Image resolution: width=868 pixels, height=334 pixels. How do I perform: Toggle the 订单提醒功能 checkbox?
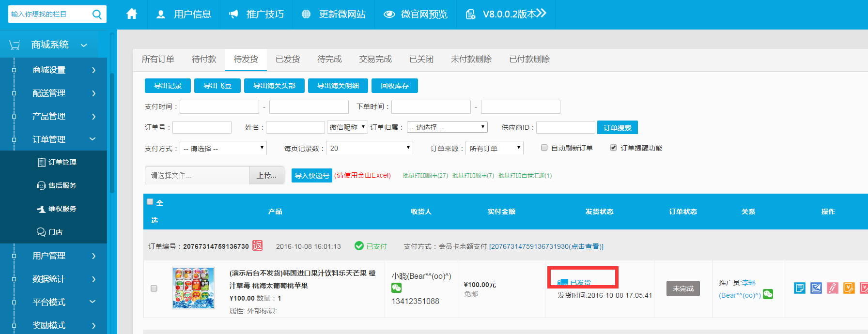pyautogui.click(x=614, y=148)
